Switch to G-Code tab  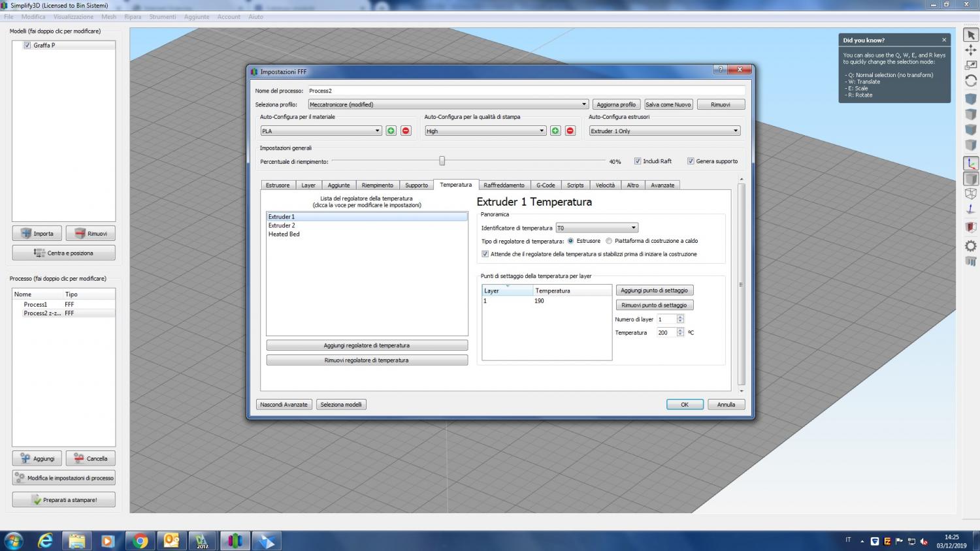546,185
